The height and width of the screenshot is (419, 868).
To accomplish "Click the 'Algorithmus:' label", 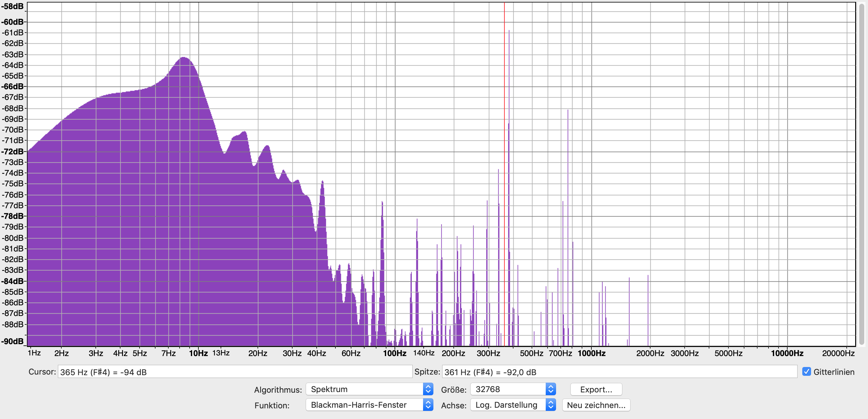I will click(278, 390).
